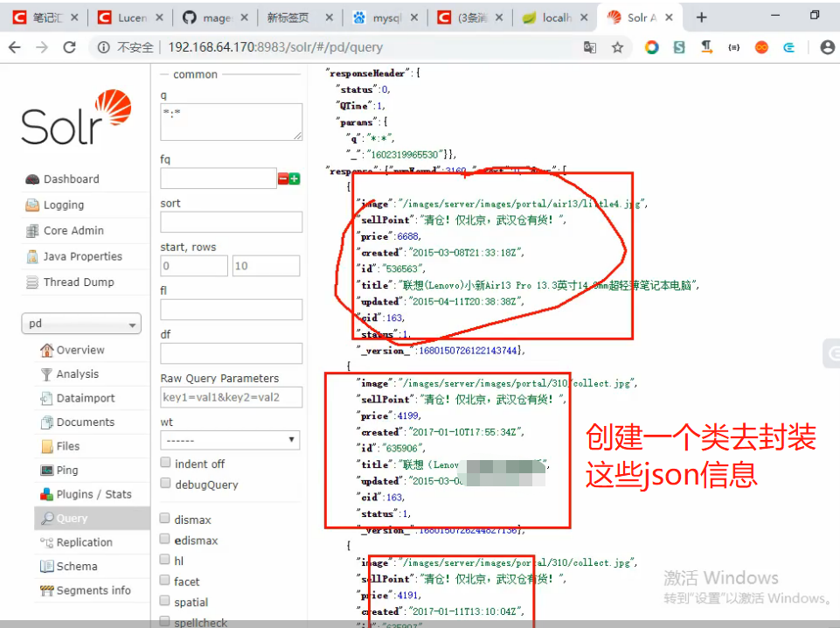Click the rows value field

point(266,266)
